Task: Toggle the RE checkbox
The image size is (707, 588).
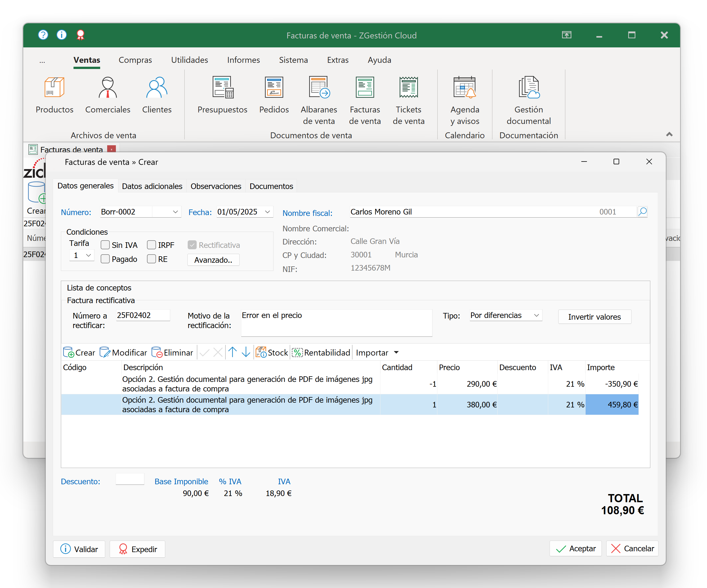Action: pos(151,259)
